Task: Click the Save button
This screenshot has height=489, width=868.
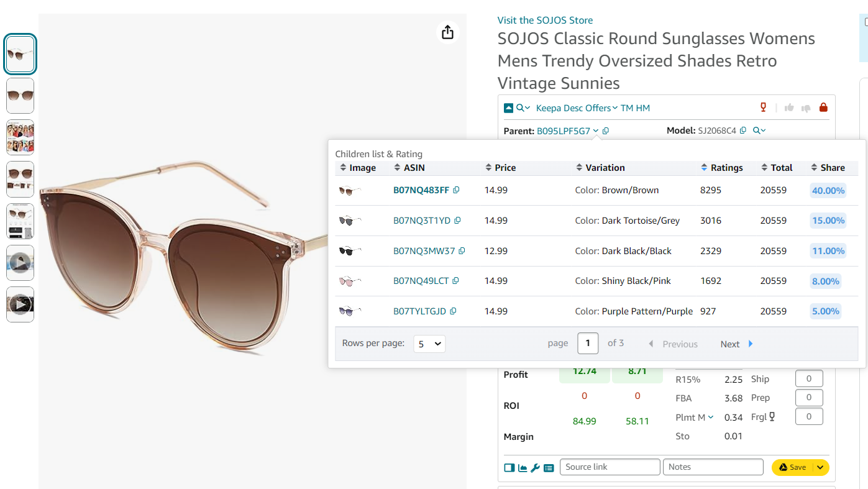Action: pyautogui.click(x=797, y=467)
